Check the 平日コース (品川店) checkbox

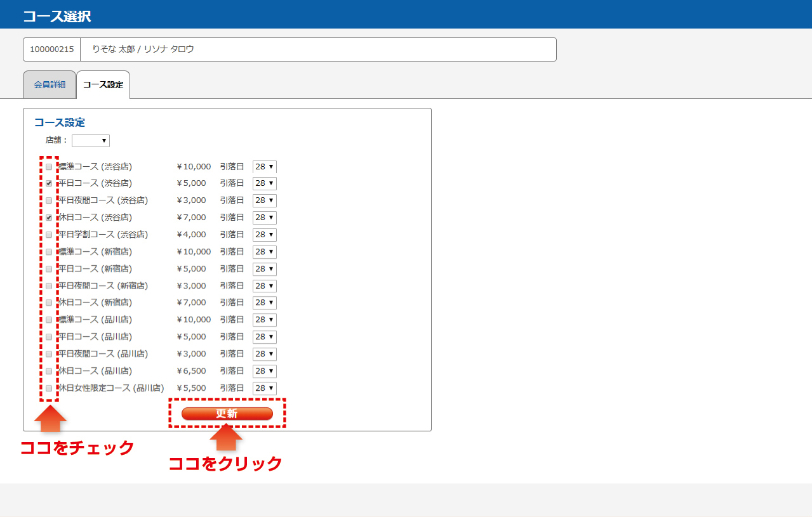[x=49, y=337]
